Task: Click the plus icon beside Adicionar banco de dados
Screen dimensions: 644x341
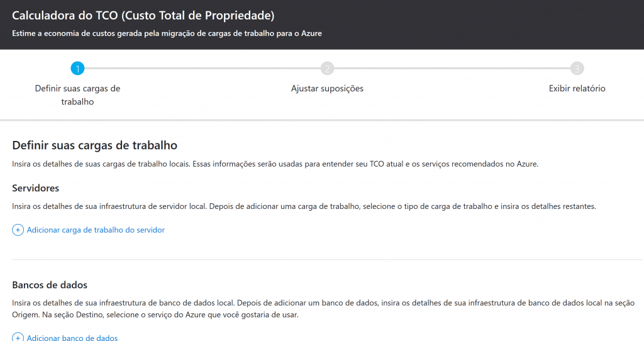Action: click(x=18, y=338)
